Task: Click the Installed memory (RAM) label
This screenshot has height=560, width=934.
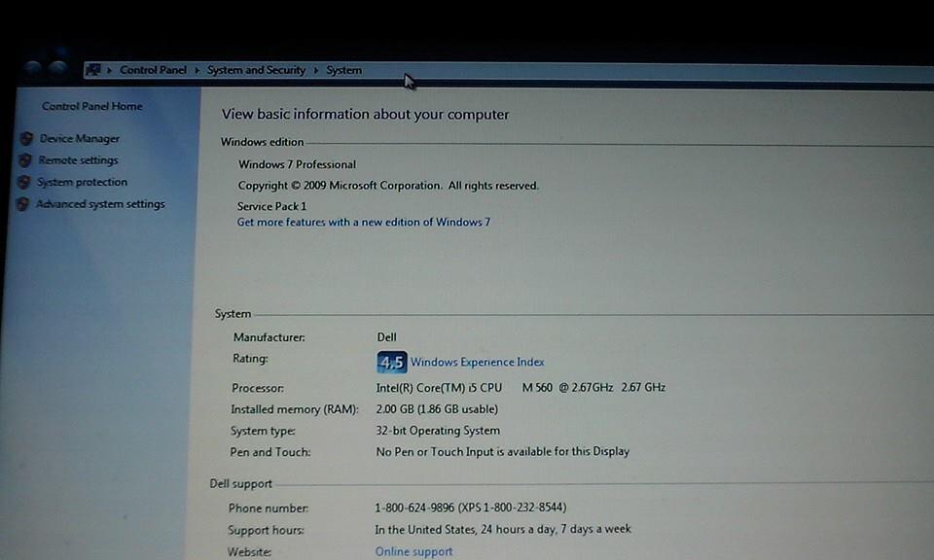Action: 294,409
